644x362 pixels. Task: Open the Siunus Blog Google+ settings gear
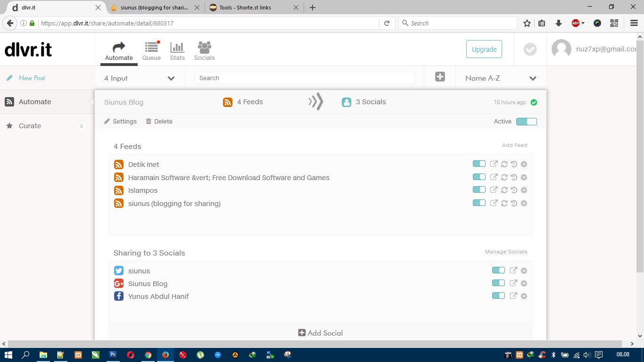coord(524,283)
